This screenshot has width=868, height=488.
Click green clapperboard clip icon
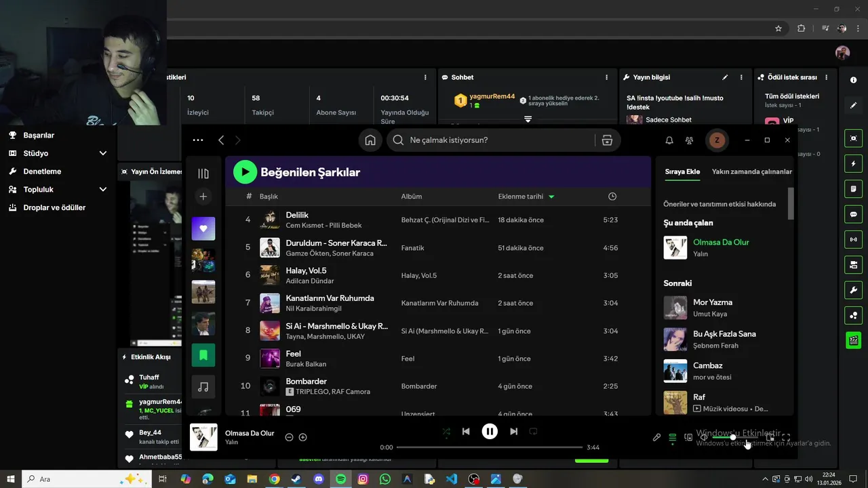[853, 340]
